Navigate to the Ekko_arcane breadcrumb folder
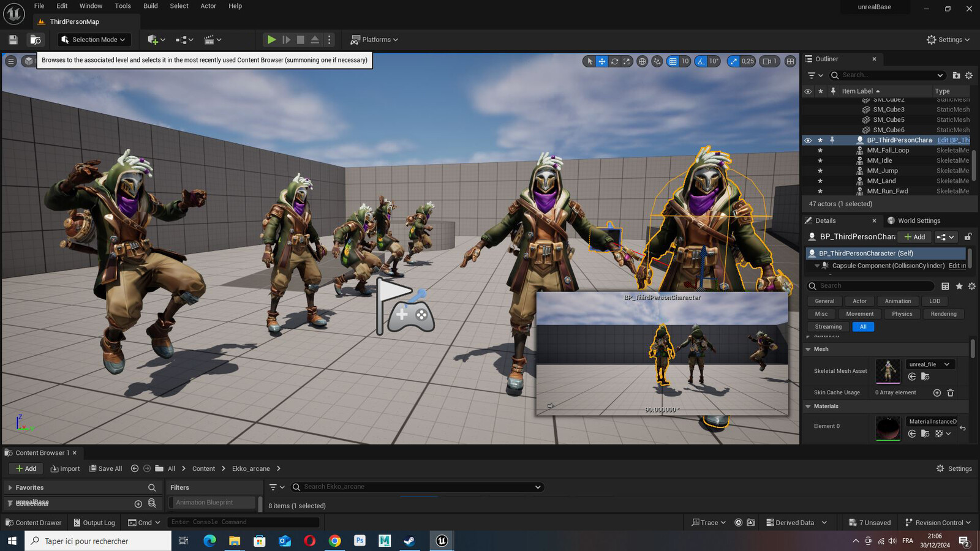The height and width of the screenshot is (551, 980). point(251,469)
